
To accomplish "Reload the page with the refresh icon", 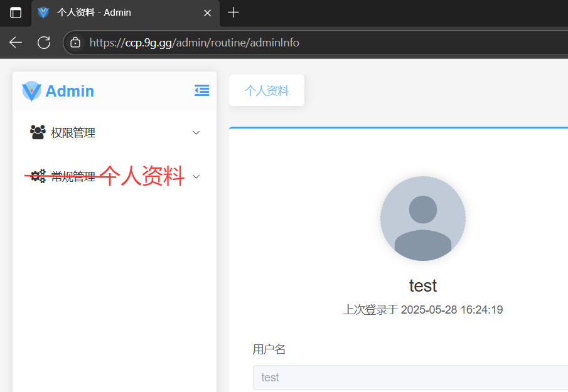I will pos(44,43).
